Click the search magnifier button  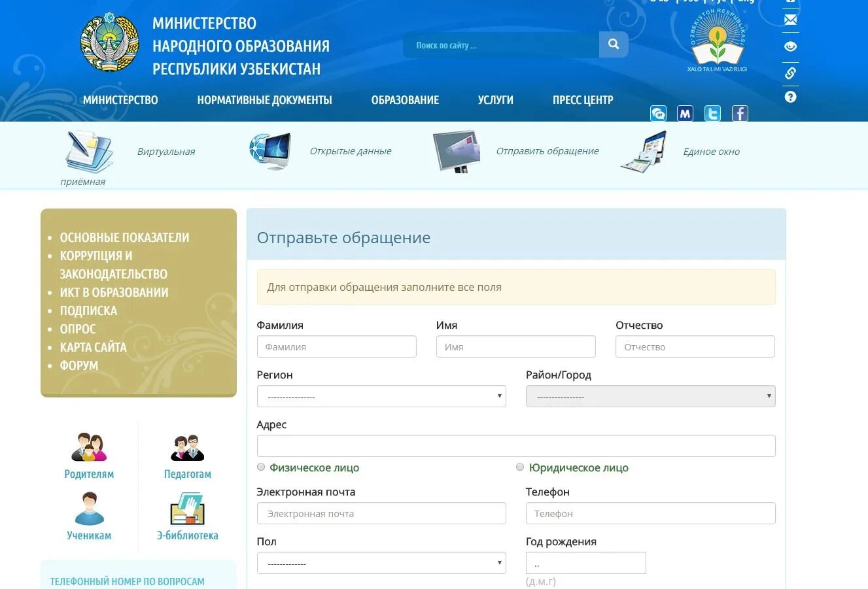[614, 44]
